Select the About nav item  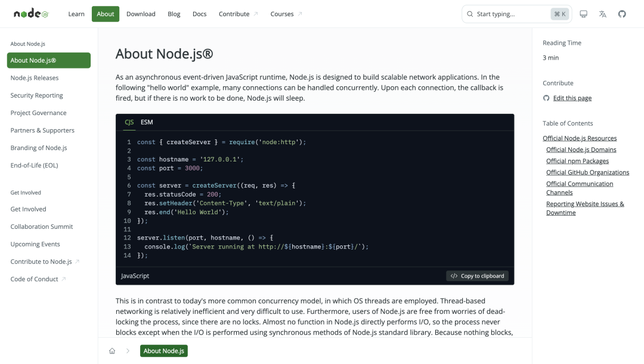pos(106,14)
